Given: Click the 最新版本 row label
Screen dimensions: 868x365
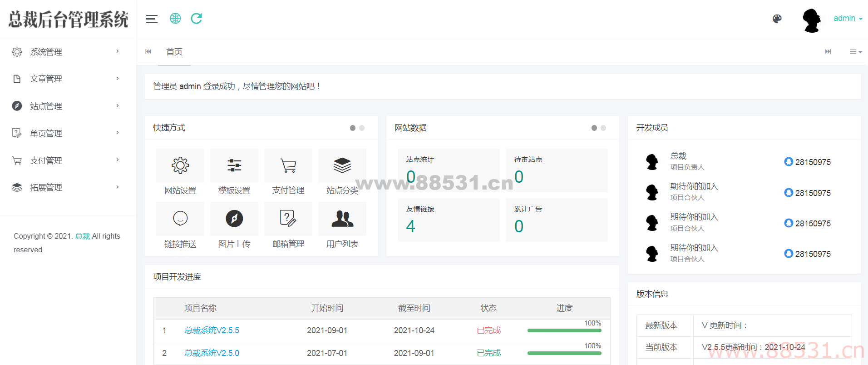Looking at the screenshot, I should [x=661, y=325].
